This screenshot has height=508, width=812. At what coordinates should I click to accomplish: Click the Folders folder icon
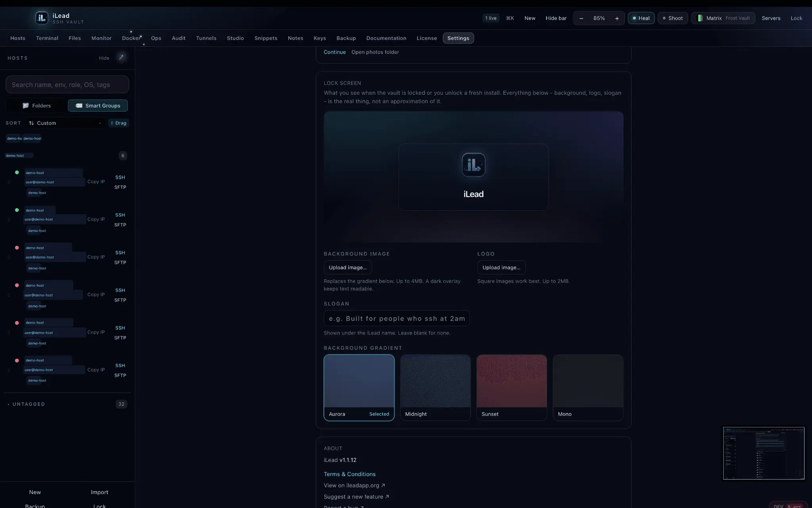click(26, 106)
